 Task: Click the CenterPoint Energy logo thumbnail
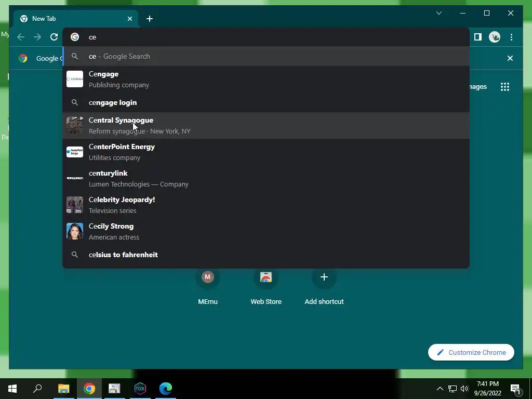pyautogui.click(x=75, y=152)
